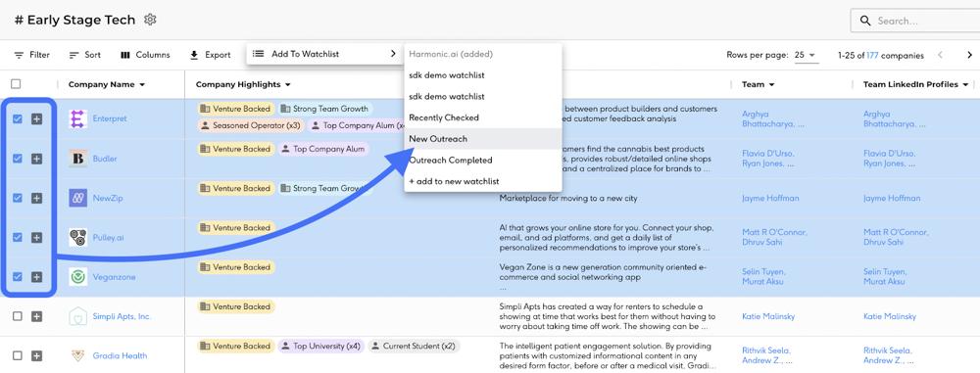
Task: Check the Gradia Health row checkbox
Action: click(x=18, y=355)
